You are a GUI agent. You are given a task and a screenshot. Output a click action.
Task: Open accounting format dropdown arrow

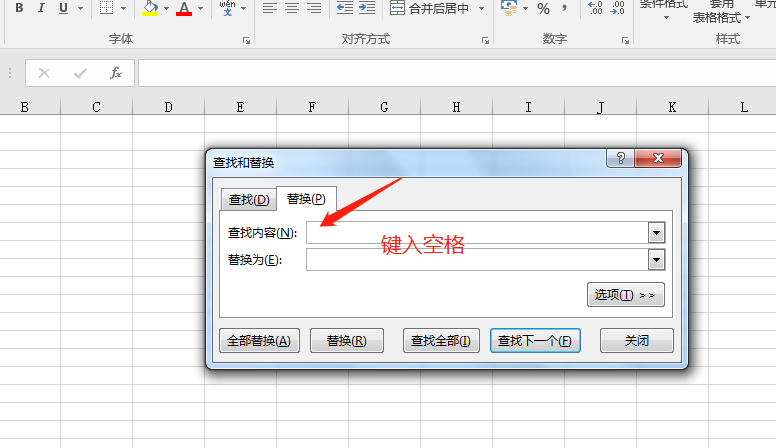[526, 8]
